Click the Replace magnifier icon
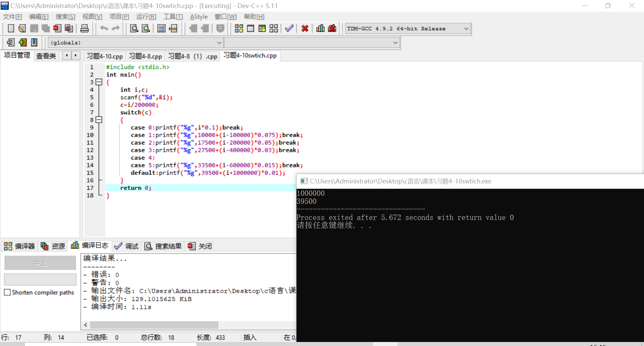The width and height of the screenshot is (644, 346). pos(146,28)
